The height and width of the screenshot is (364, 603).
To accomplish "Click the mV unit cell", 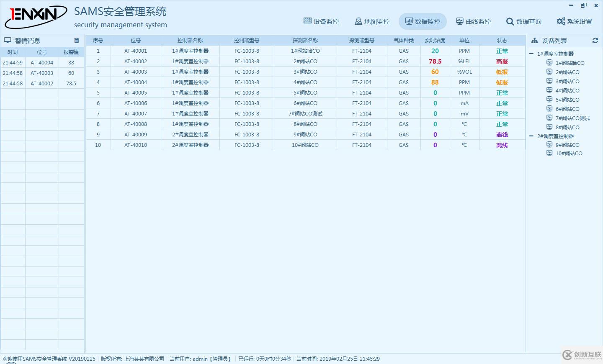I will [x=464, y=114].
